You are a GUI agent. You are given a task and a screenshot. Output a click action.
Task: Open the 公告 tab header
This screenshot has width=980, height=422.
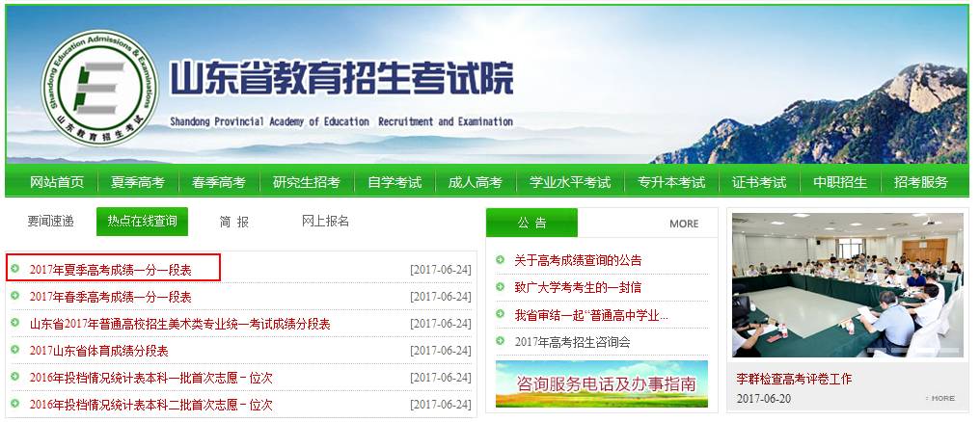(531, 223)
